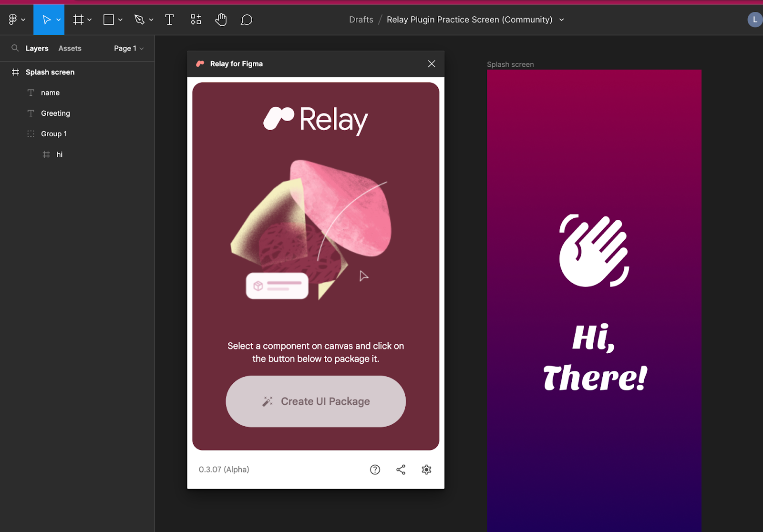The image size is (763, 532).
Task: Open Relay plugin settings gear
Action: click(x=426, y=470)
